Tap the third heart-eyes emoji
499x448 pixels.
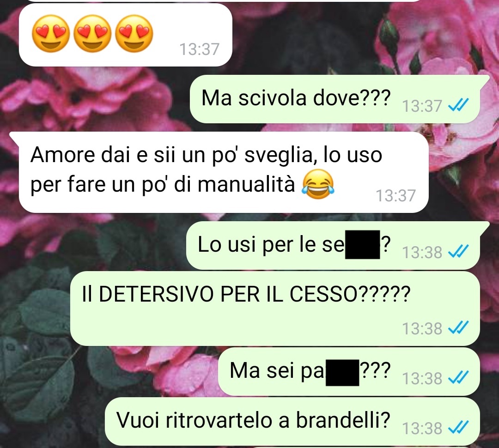click(134, 34)
